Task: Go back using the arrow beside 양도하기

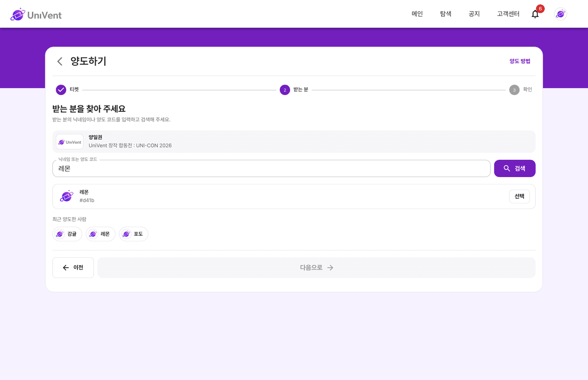Action: point(60,61)
